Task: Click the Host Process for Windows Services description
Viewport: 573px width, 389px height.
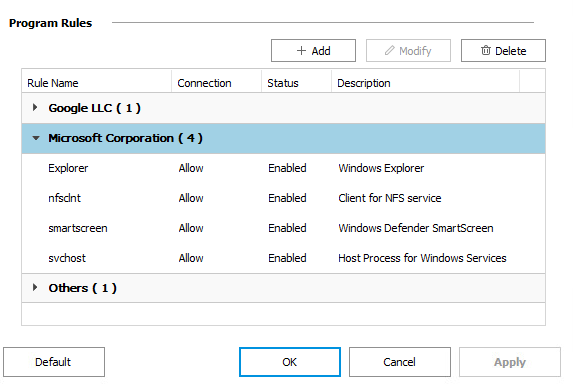Action: (x=422, y=258)
